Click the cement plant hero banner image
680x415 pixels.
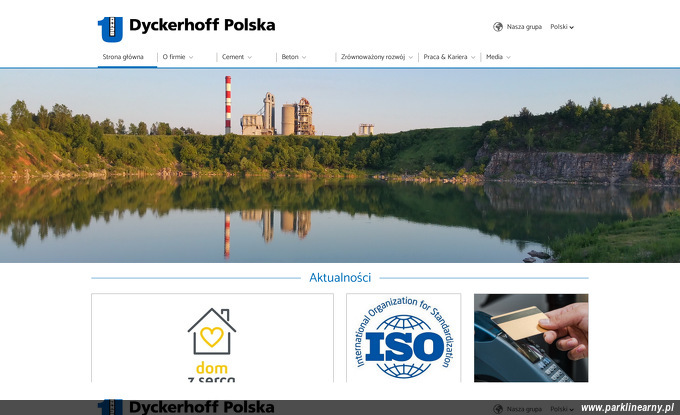[340, 166]
